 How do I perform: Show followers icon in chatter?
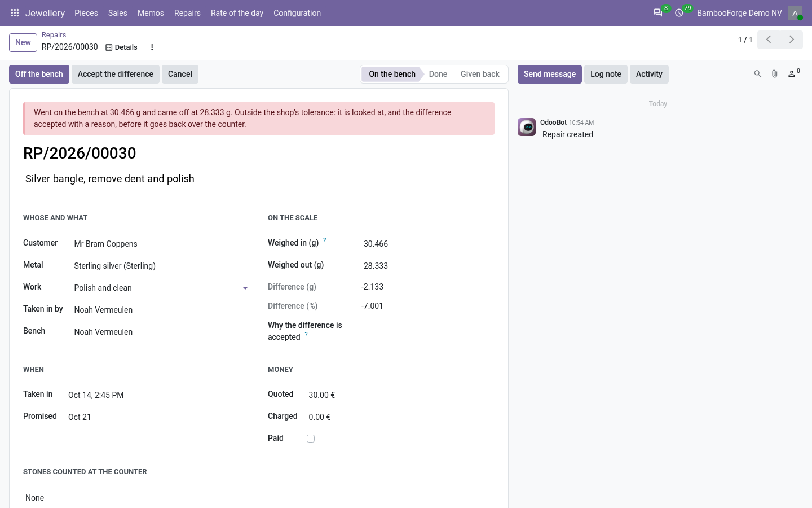point(793,73)
